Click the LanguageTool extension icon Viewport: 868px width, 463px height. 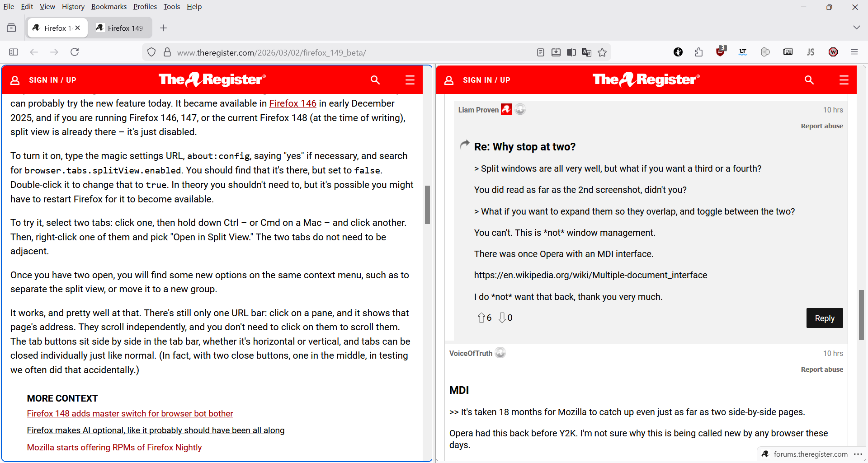point(743,52)
